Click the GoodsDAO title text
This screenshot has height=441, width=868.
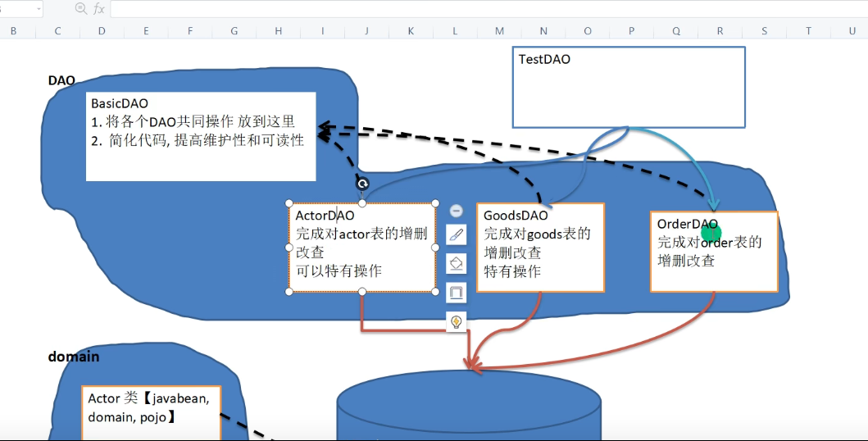click(516, 216)
